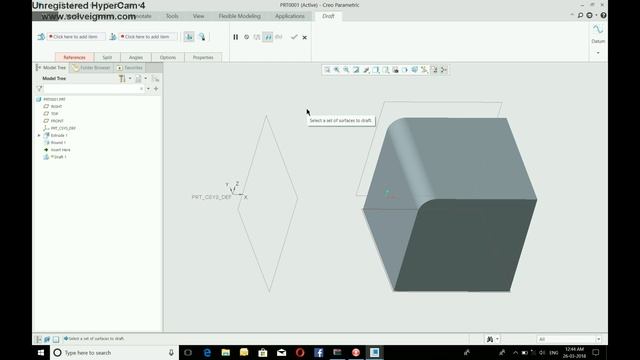Open the Angles panel tab
This screenshot has width=640, height=360.
[x=136, y=58]
